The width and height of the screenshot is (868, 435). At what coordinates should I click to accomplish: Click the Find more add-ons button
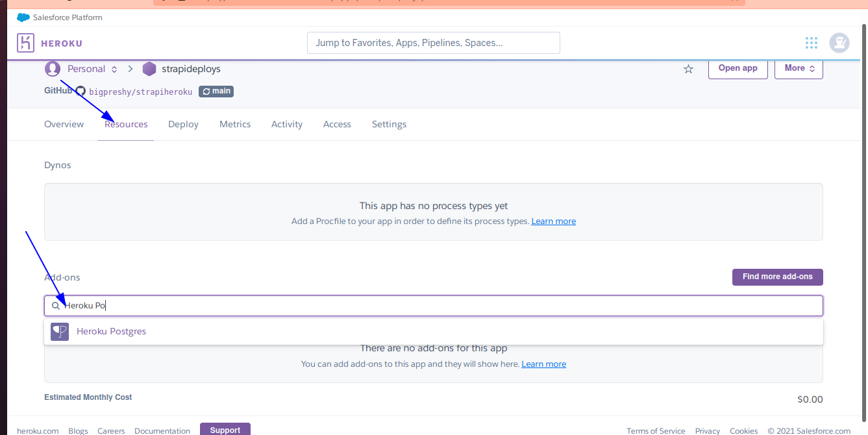click(x=777, y=277)
